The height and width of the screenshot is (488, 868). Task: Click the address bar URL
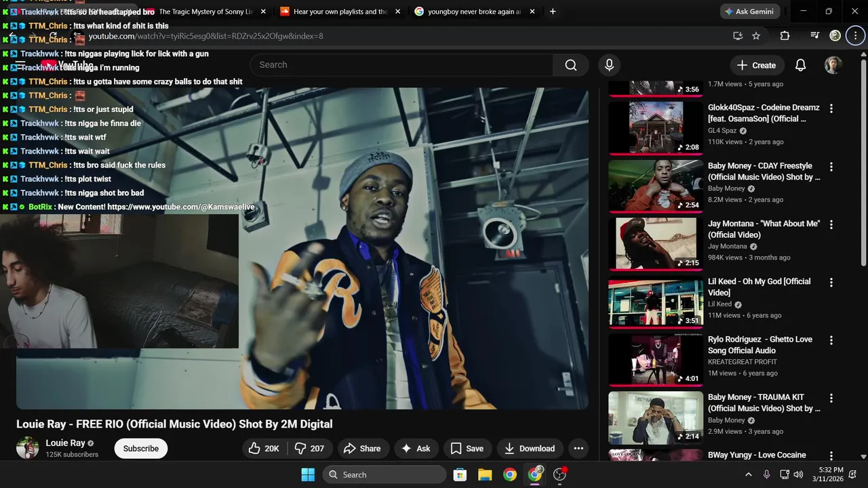pos(205,36)
